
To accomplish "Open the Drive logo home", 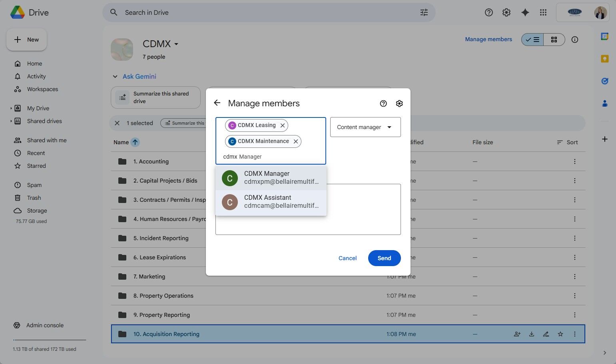I will pos(29,12).
